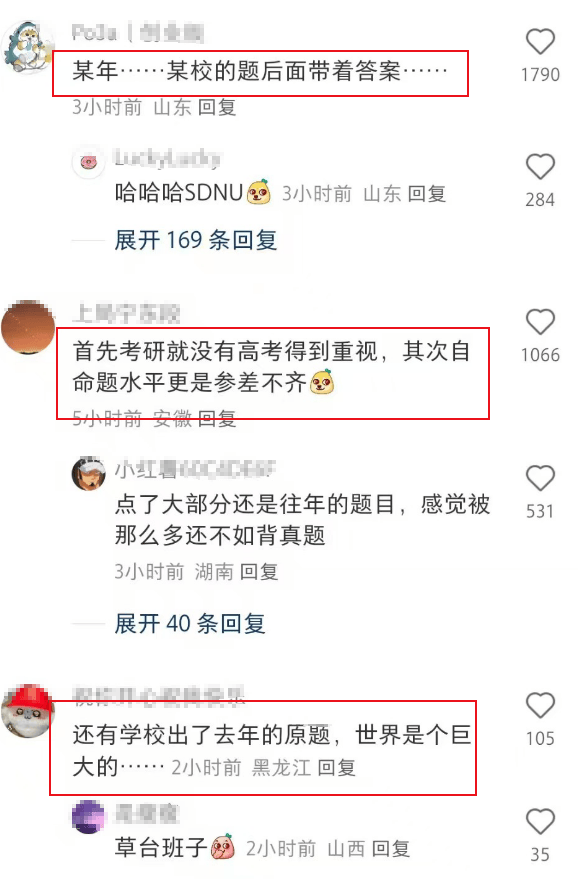Viewport: 578px width, 879px height.
Task: Reply to the 湖南 comment about 真题
Action: 259,572
